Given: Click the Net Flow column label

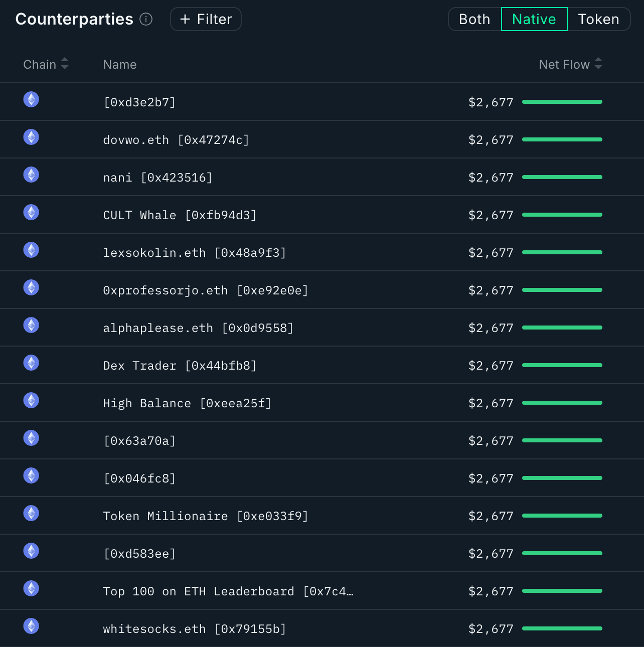Looking at the screenshot, I should 564,65.
